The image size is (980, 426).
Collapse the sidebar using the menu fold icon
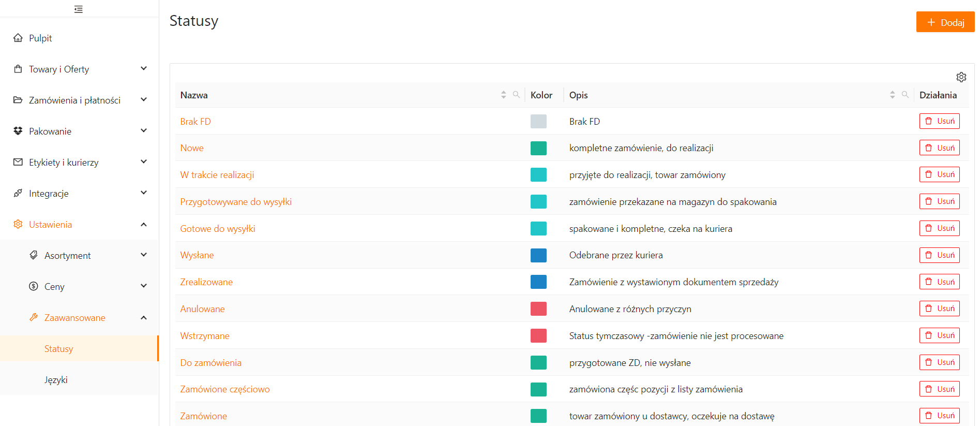click(79, 9)
